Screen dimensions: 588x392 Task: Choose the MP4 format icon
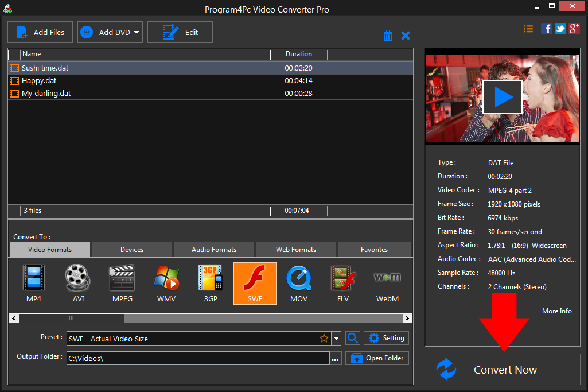point(34,283)
